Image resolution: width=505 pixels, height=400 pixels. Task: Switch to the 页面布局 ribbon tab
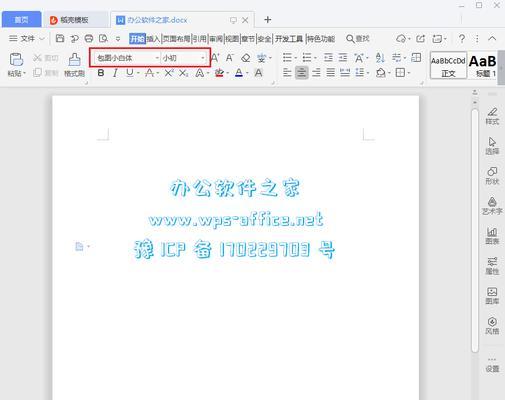tap(176, 39)
